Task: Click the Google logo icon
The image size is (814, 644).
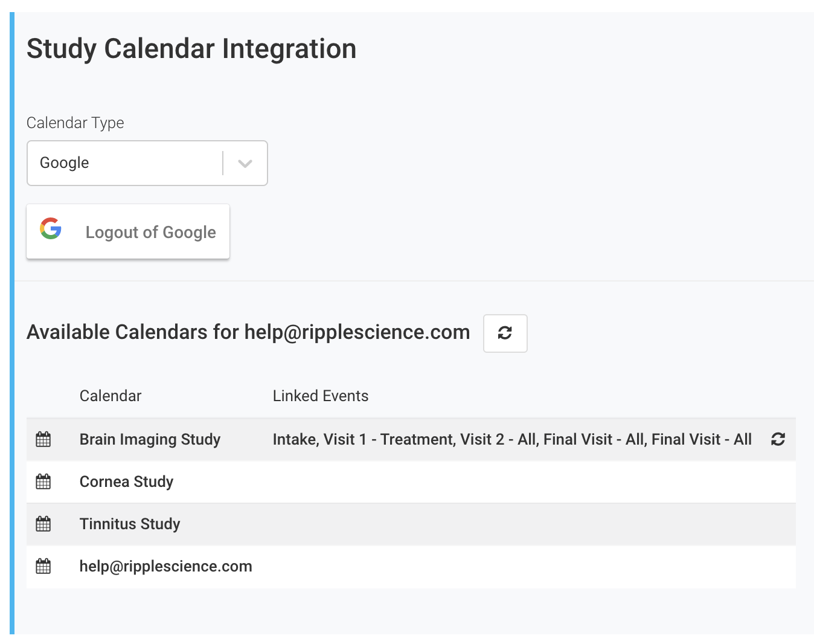Action: pyautogui.click(x=51, y=229)
